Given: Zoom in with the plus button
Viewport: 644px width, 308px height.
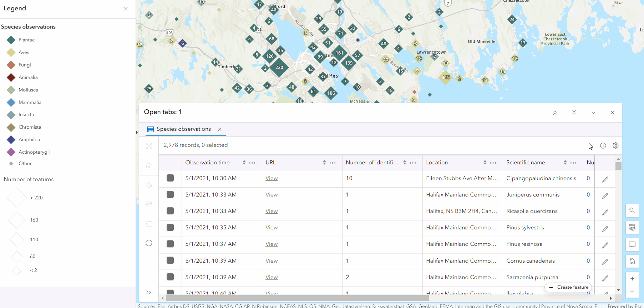Looking at the screenshot, I should [632, 278].
